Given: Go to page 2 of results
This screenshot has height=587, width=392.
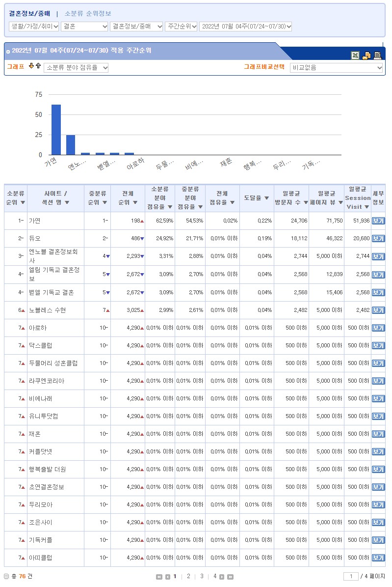Looking at the screenshot, I should pyautogui.click(x=188, y=576).
